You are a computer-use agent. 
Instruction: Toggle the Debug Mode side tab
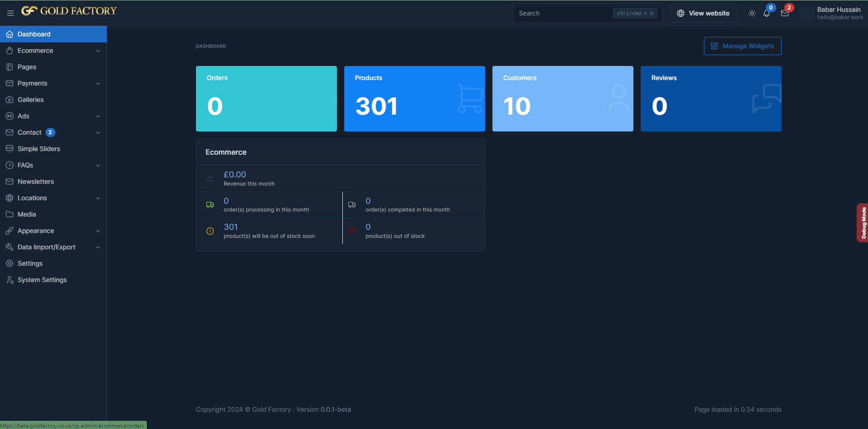tap(863, 223)
